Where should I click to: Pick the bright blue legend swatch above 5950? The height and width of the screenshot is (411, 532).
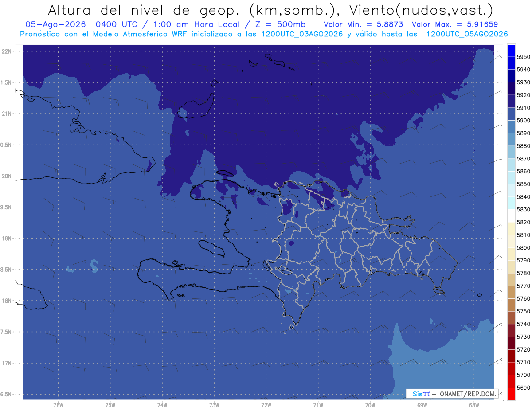click(x=511, y=51)
